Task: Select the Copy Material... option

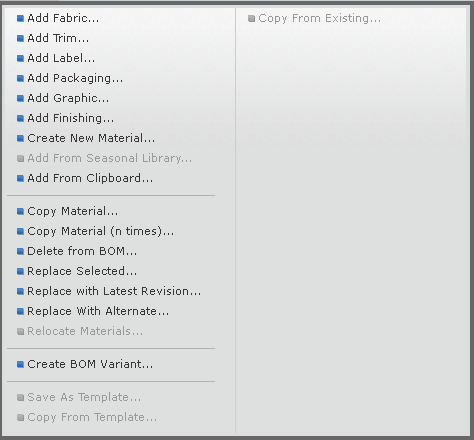Action: (x=72, y=211)
